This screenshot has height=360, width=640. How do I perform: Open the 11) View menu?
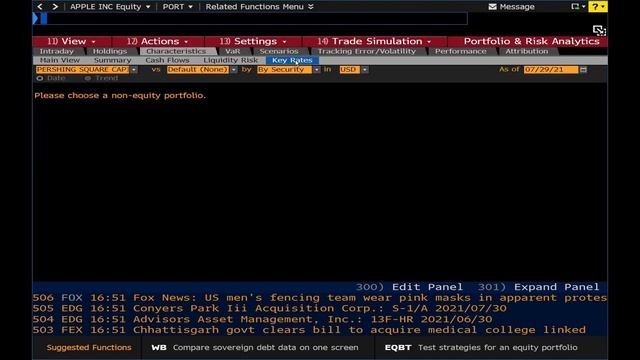click(71, 41)
